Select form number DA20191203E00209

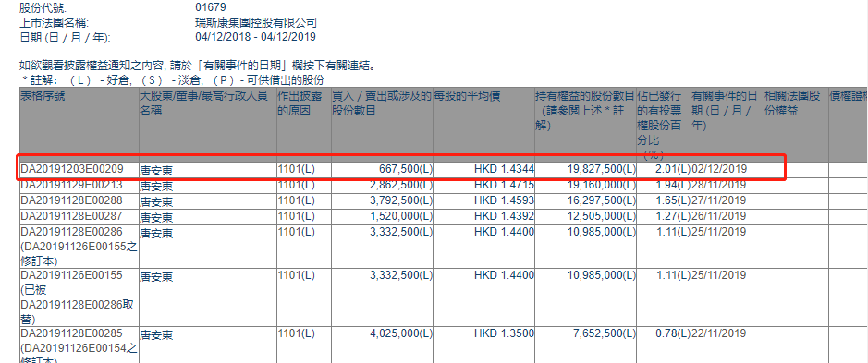pyautogui.click(x=72, y=169)
